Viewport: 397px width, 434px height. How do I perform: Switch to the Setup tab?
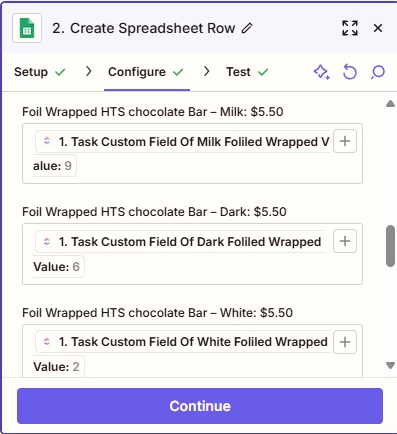[x=40, y=72]
